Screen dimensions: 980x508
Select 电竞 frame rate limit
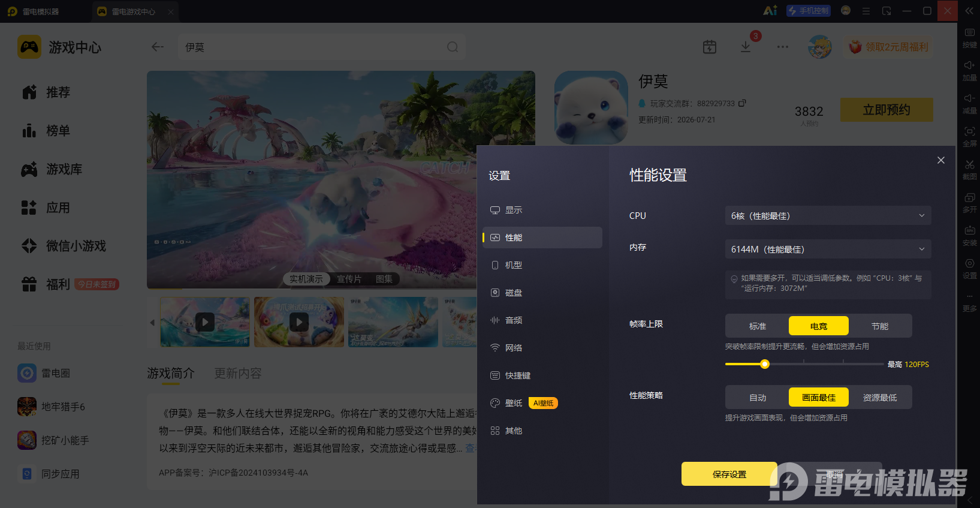[819, 326]
